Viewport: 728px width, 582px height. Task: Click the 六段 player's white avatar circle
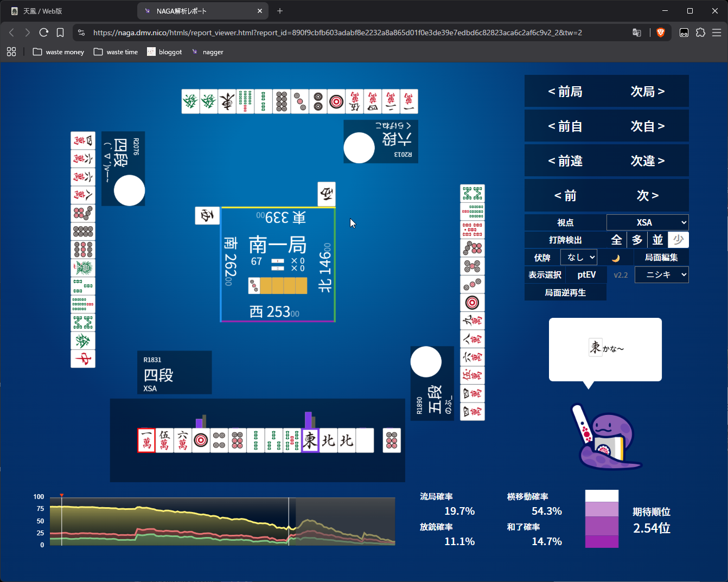tap(359, 148)
